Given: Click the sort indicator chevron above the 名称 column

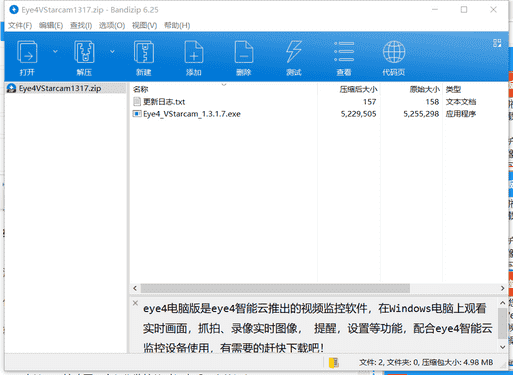Looking at the screenshot, I should point(224,84).
